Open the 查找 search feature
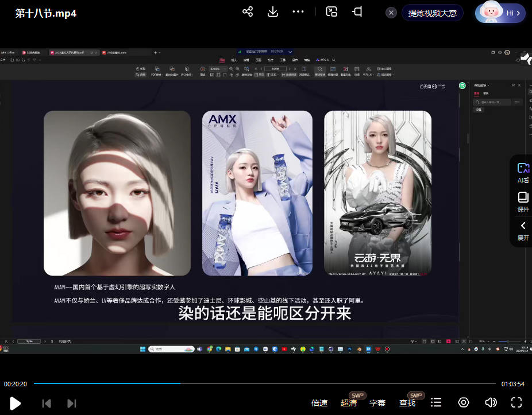Screen dimensions: 532x415 pyautogui.click(x=407, y=402)
